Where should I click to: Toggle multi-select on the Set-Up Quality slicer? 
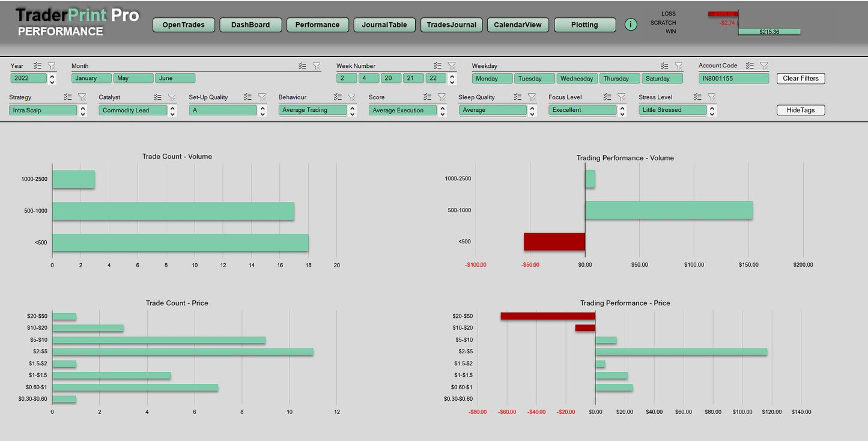pos(248,97)
